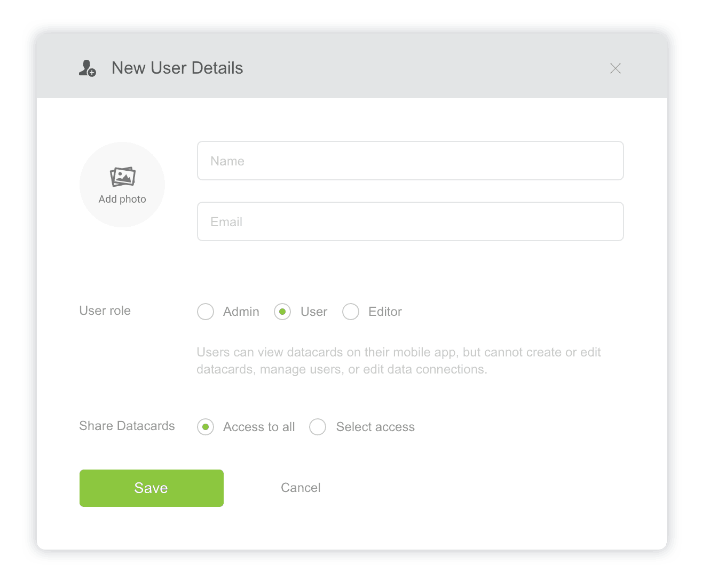The image size is (702, 588).
Task: Choose Select access radio option
Action: [x=318, y=427]
